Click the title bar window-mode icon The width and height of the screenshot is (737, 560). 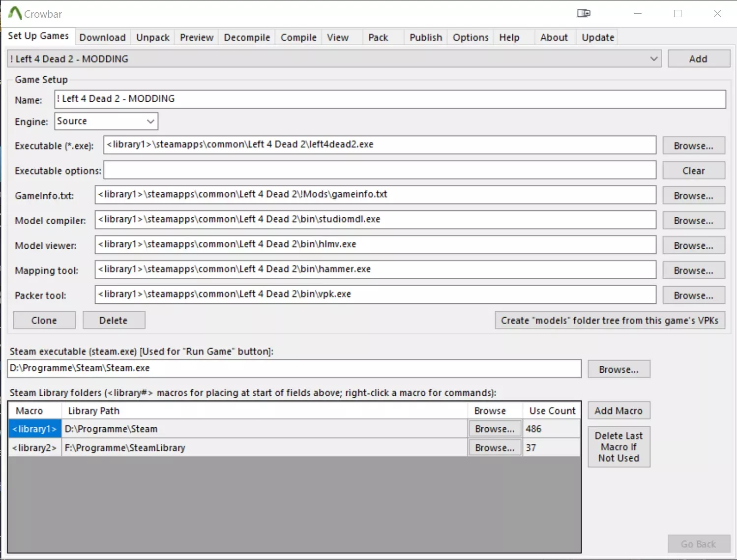click(x=584, y=13)
